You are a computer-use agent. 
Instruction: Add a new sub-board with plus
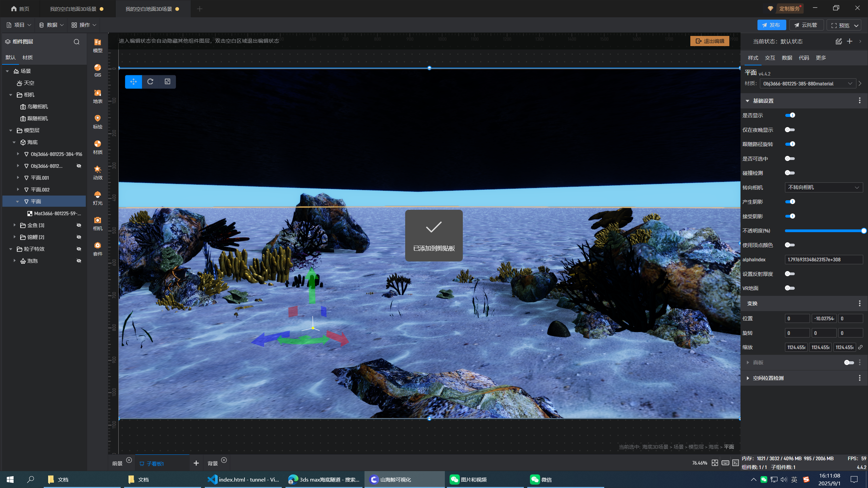point(196,463)
